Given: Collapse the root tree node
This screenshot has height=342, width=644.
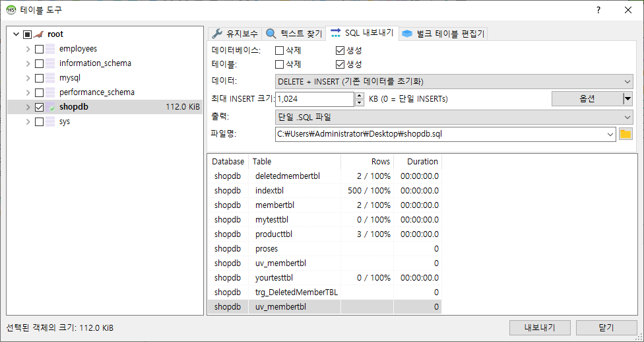Looking at the screenshot, I should click(16, 34).
